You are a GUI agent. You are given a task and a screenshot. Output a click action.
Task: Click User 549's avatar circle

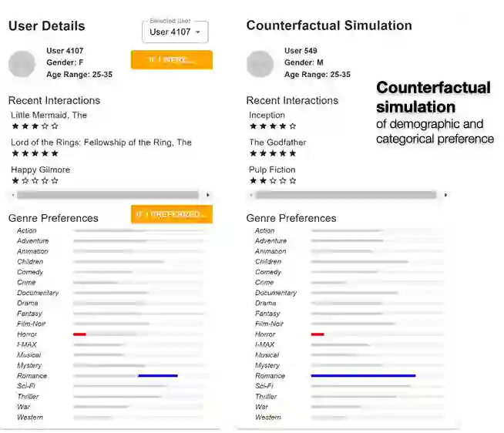[260, 64]
